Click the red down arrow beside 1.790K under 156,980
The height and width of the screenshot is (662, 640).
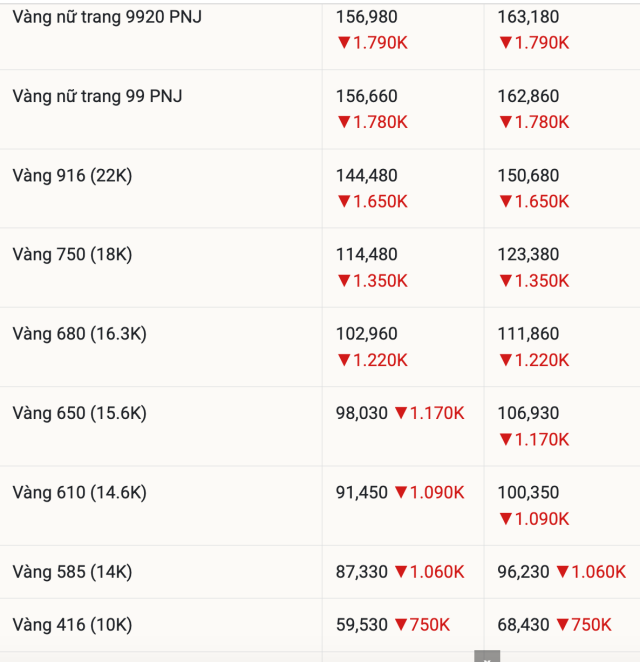pos(344,43)
